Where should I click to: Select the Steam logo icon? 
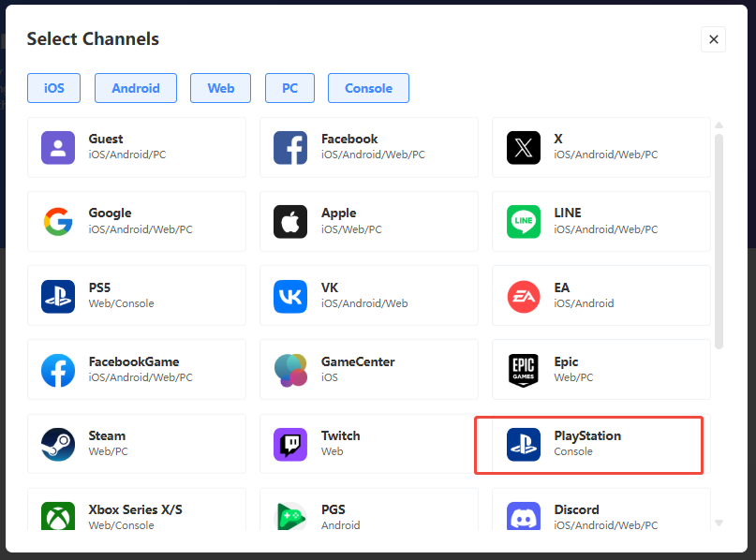[x=58, y=444]
